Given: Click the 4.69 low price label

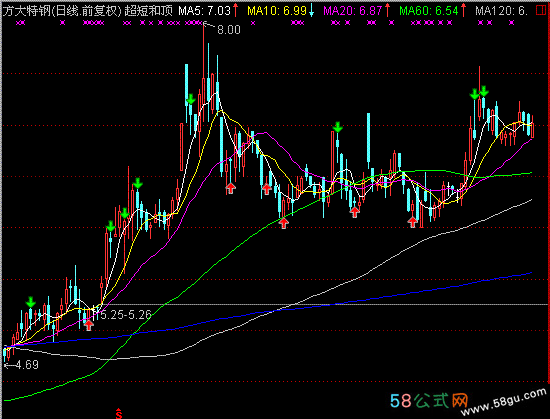Looking at the screenshot, I should [27, 365].
